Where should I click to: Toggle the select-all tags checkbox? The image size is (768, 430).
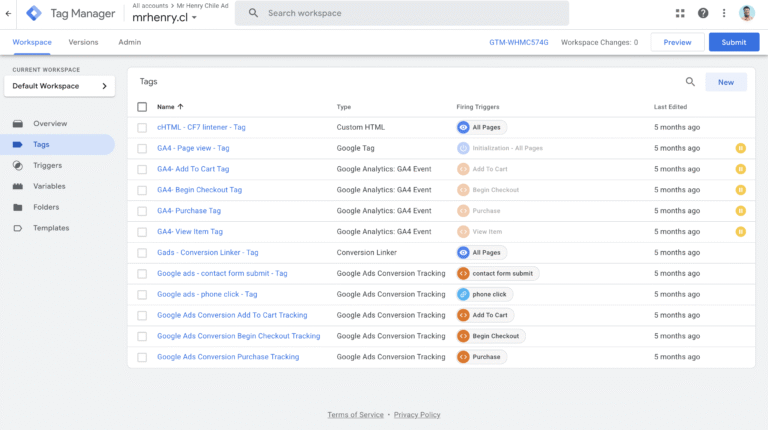click(142, 106)
